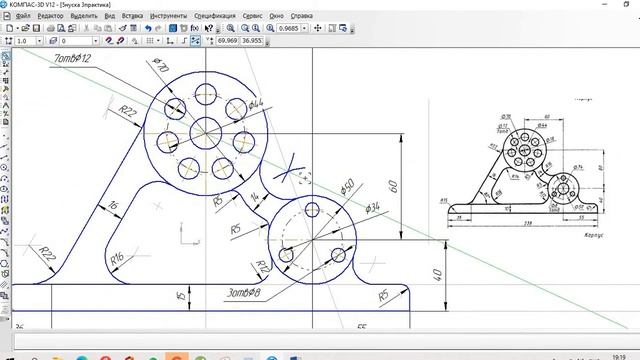
Task: Open the local coordinate system icon
Action: [170, 41]
